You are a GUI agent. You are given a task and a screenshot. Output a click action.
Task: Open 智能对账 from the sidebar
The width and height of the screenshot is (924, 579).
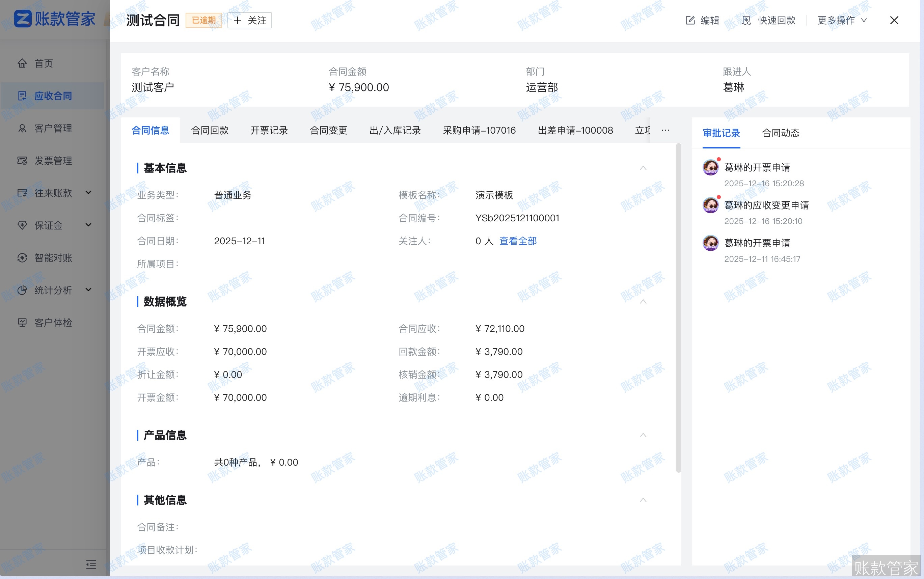click(22, 258)
